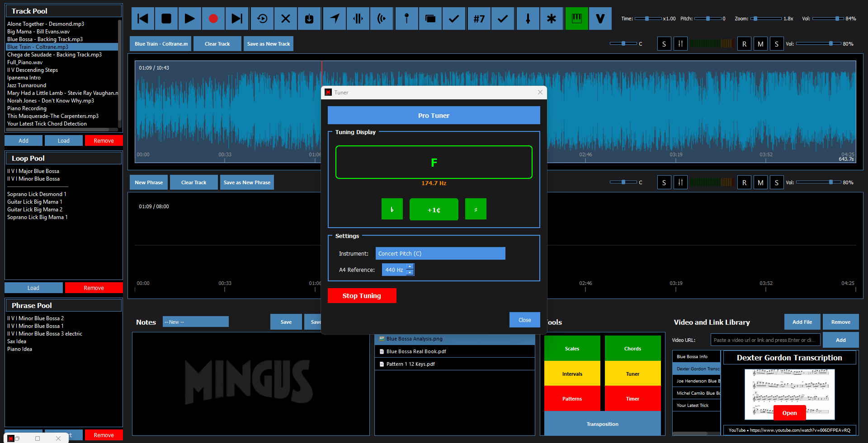Skip to start with the rewind icon

tap(143, 19)
